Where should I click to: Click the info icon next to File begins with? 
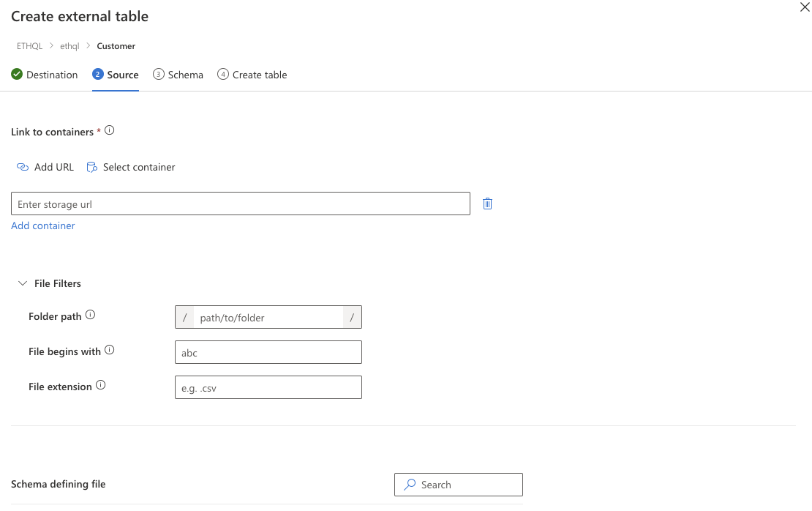110,348
